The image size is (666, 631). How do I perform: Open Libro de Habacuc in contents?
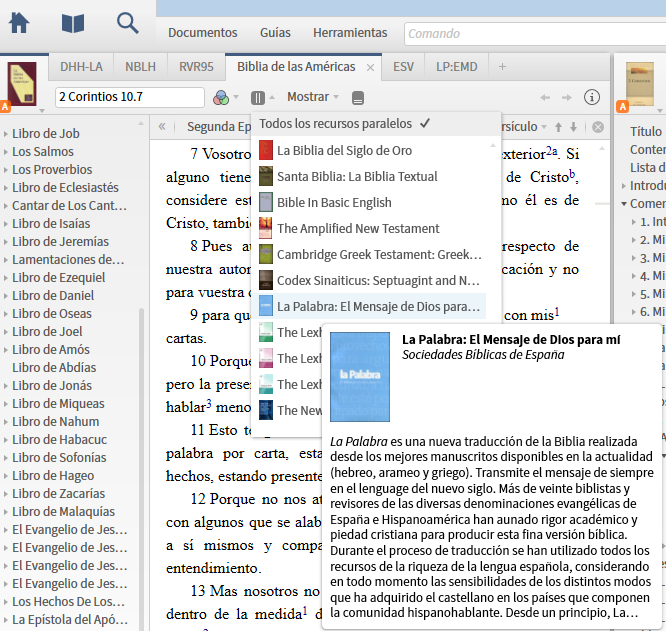point(59,439)
